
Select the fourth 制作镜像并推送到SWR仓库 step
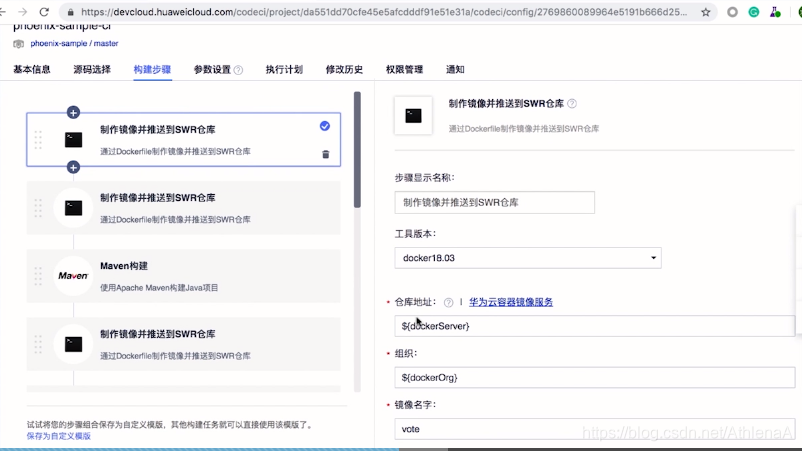pos(184,344)
